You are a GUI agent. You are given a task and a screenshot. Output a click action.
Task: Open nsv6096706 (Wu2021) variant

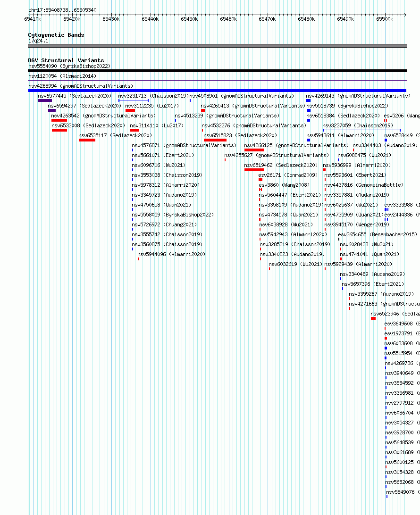click(159, 165)
